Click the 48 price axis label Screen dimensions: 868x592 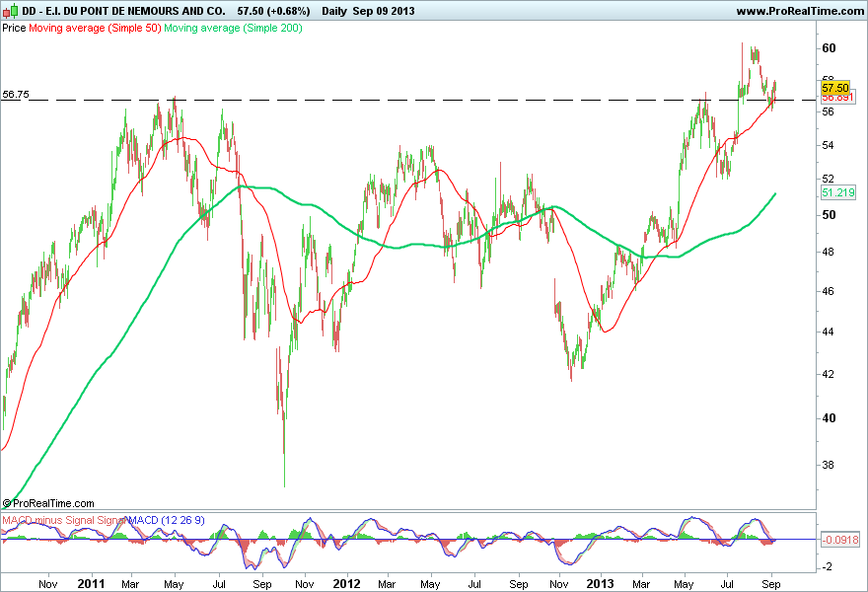point(829,252)
